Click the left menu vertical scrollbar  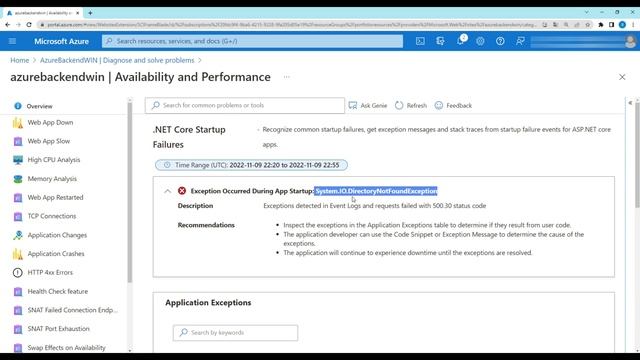pos(130,192)
